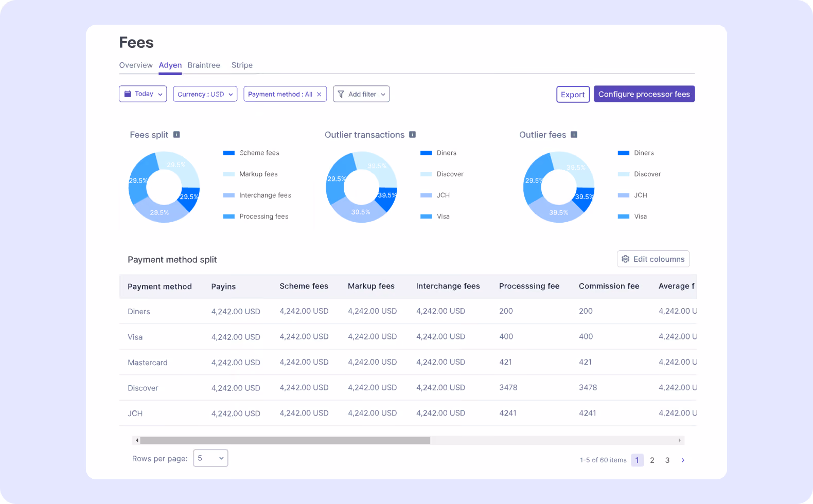Remove the Payment method: All filter
813x504 pixels.
point(319,94)
